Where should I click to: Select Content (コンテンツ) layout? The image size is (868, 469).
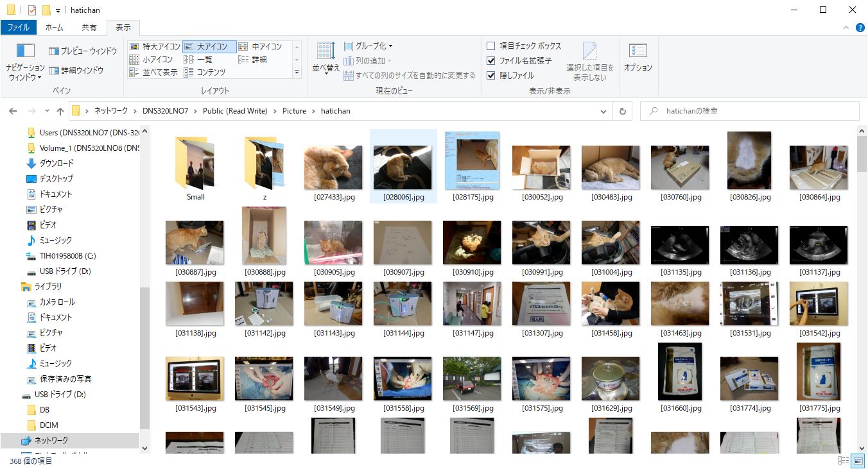[205, 72]
